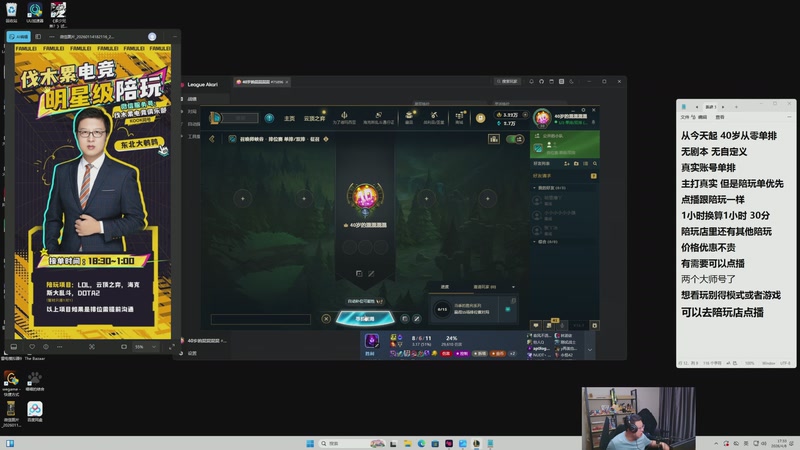Click the list view icon in friends list
The height and width of the screenshot is (450, 800).
586,164
